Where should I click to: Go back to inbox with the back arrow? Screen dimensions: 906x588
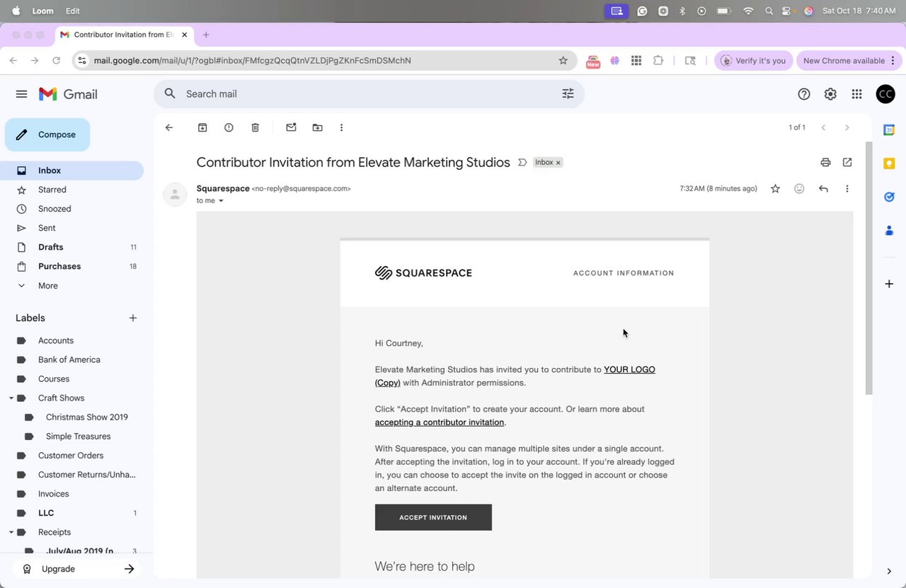[168, 127]
